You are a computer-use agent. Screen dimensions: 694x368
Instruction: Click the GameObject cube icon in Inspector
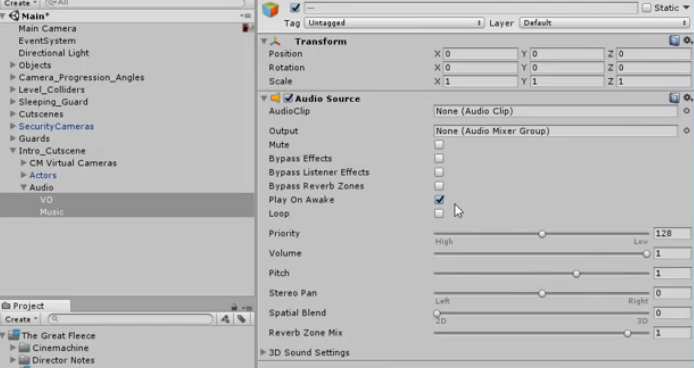[270, 9]
